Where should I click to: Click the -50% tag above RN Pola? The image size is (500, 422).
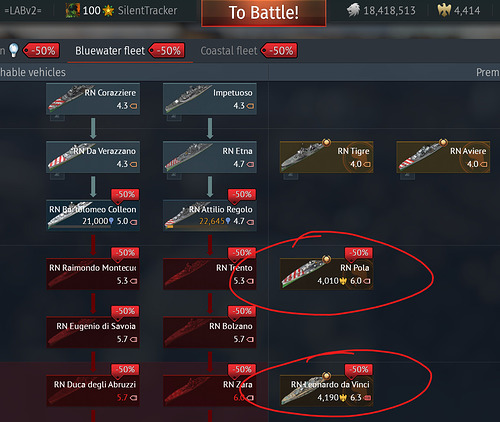pos(359,253)
